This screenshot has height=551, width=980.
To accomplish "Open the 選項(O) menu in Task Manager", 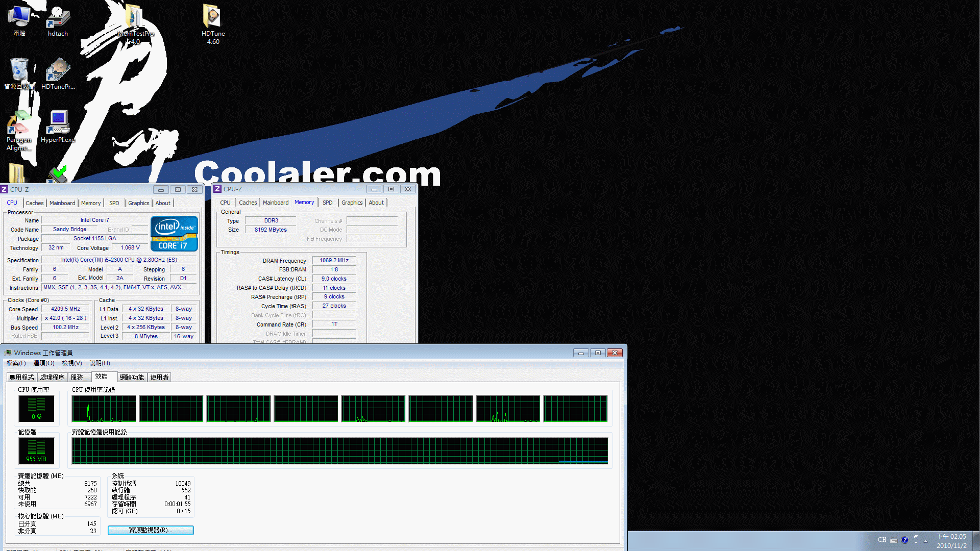I will [x=44, y=363].
